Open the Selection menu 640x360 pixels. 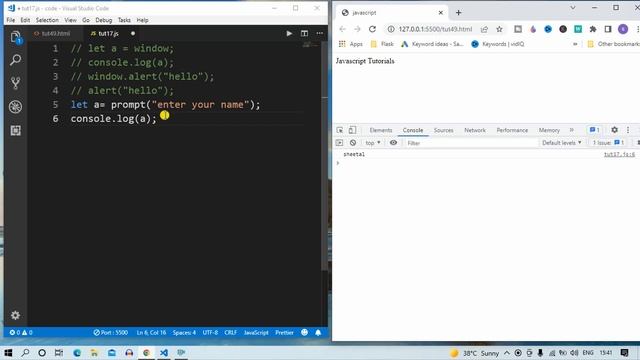click(x=47, y=20)
